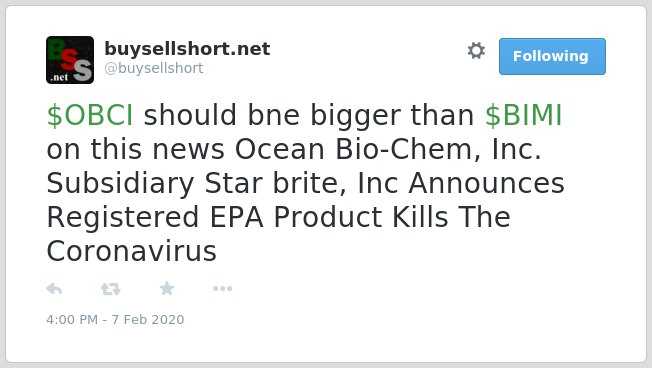The width and height of the screenshot is (652, 368).
Task: Open the gear settings menu
Action: (x=476, y=51)
